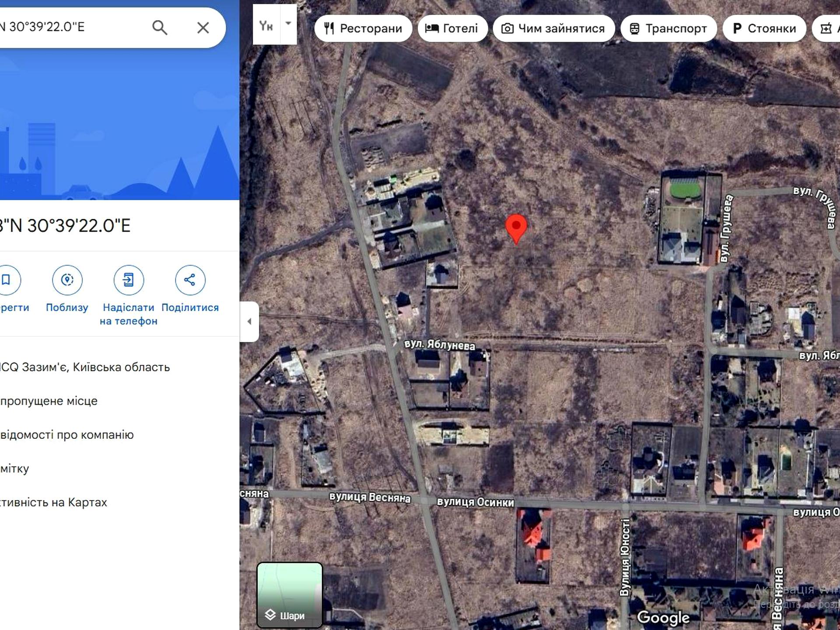Open the dropdown arrow next to Ук

click(x=288, y=24)
